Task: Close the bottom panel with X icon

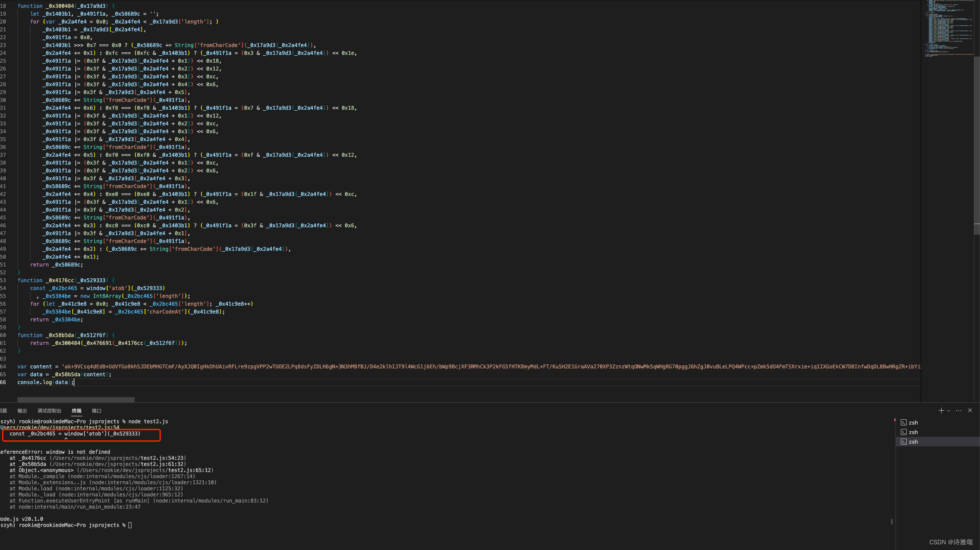Action: (970, 410)
